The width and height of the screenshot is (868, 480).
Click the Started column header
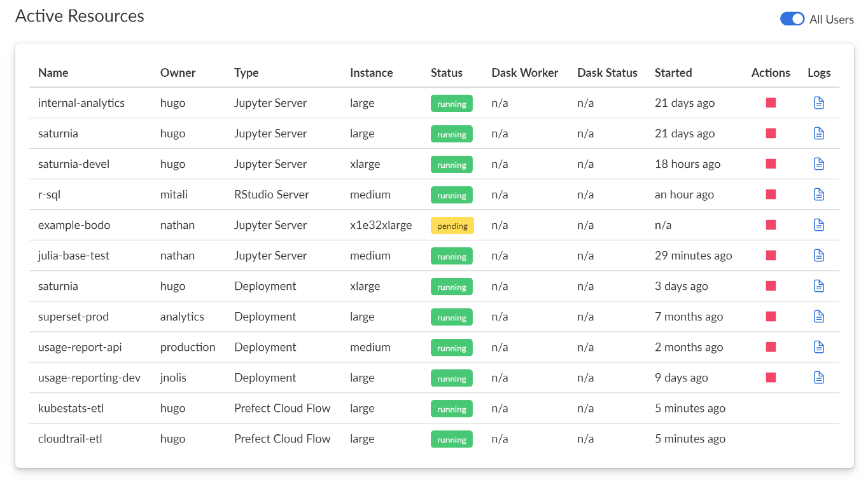(x=673, y=72)
